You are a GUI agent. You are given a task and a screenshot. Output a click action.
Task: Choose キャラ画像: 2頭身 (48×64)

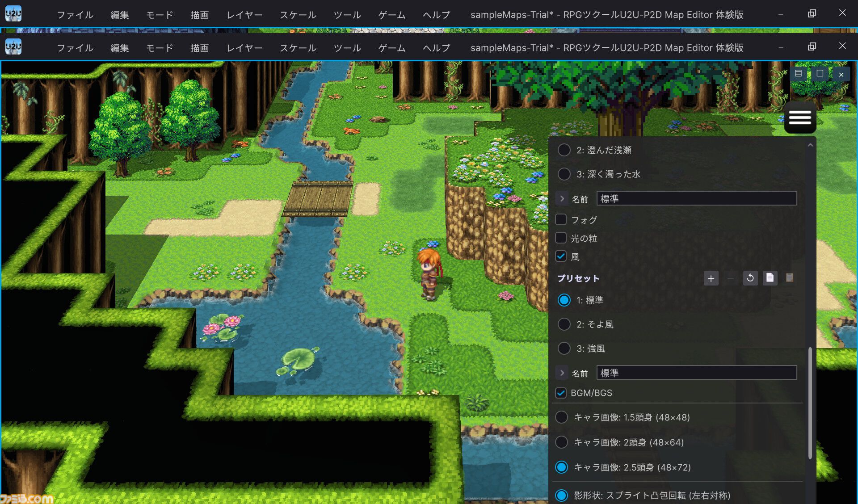(x=561, y=442)
